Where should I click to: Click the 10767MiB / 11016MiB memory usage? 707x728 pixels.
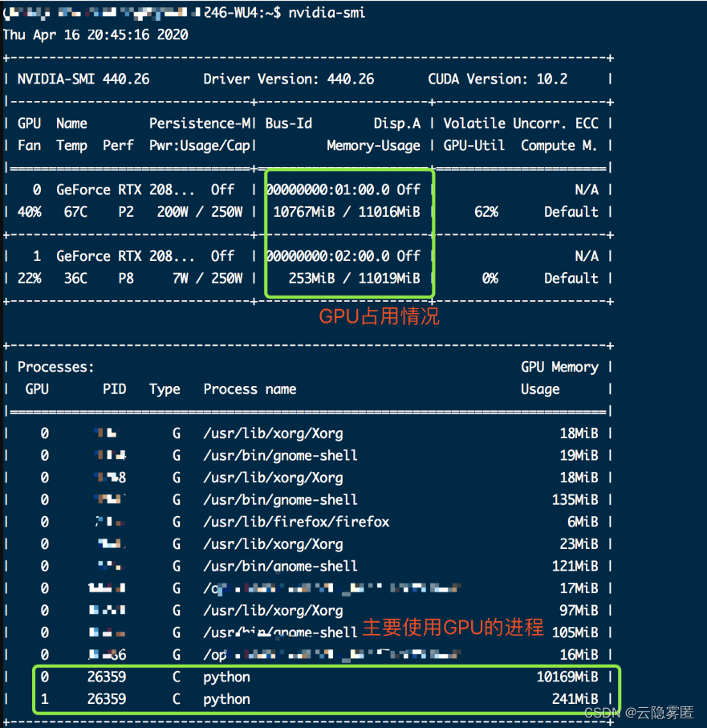point(346,211)
